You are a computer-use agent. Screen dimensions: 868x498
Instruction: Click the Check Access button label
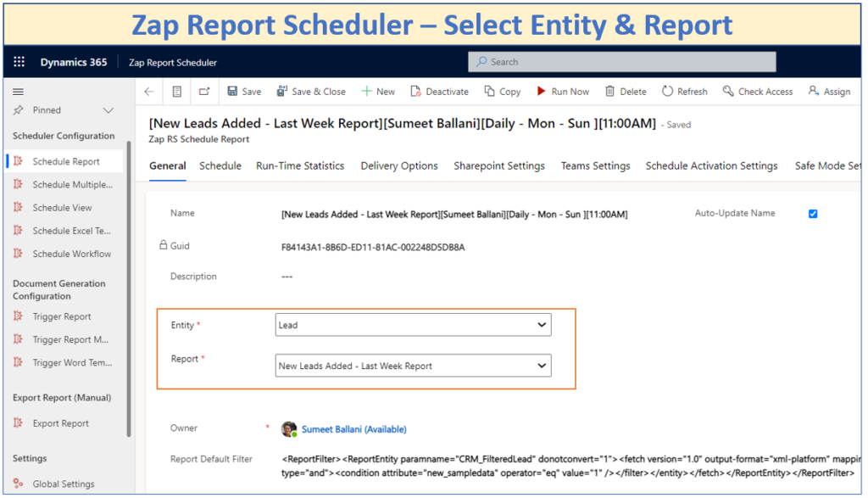[765, 92]
